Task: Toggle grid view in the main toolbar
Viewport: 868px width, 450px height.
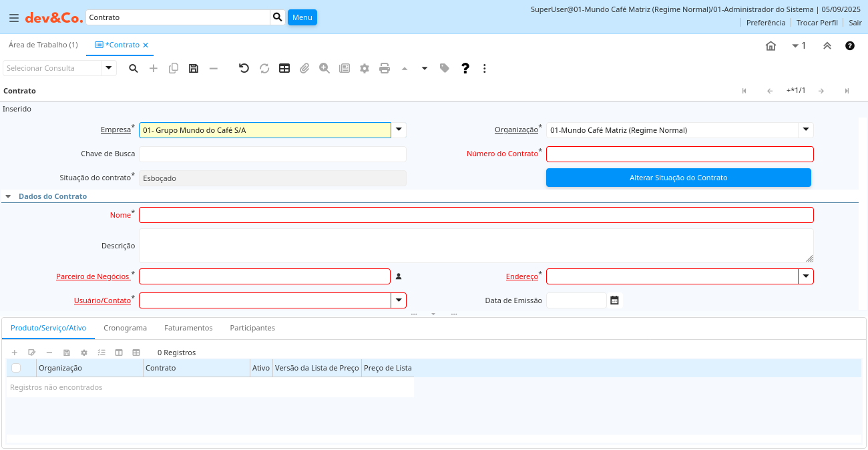Action: click(284, 68)
